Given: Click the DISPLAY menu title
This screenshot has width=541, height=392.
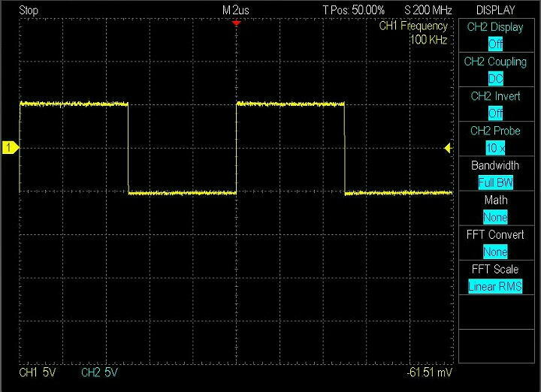Looking at the screenshot, I should coord(495,10).
